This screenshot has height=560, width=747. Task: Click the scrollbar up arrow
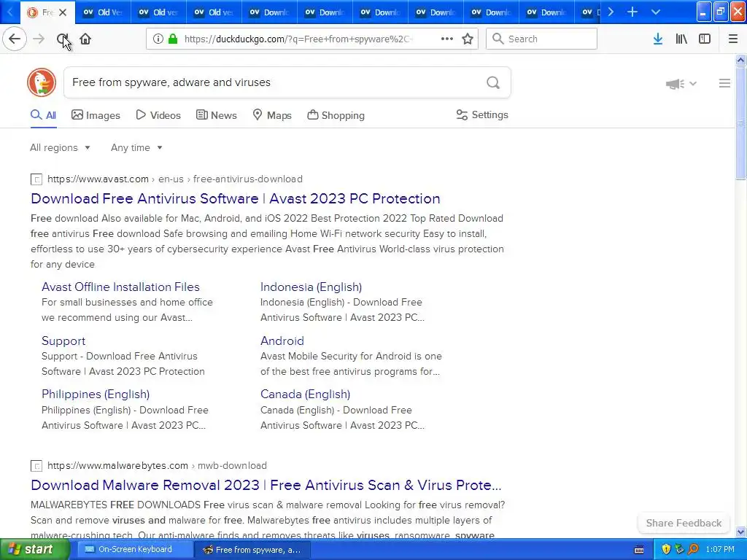(740, 60)
